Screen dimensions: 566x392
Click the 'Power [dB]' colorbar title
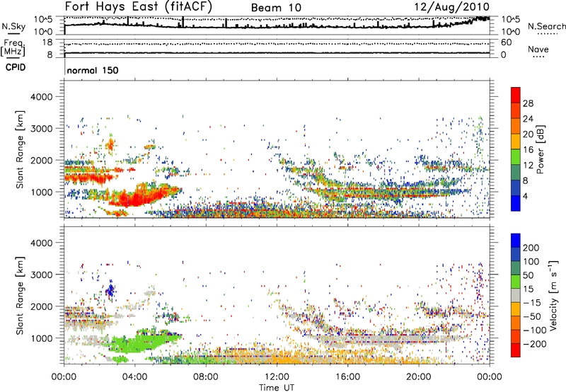pyautogui.click(x=541, y=149)
